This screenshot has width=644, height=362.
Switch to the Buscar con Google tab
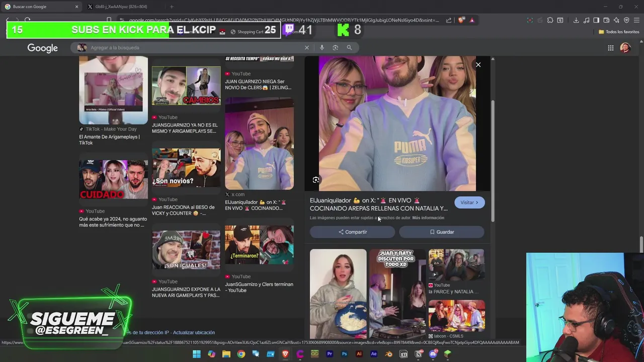(x=41, y=7)
